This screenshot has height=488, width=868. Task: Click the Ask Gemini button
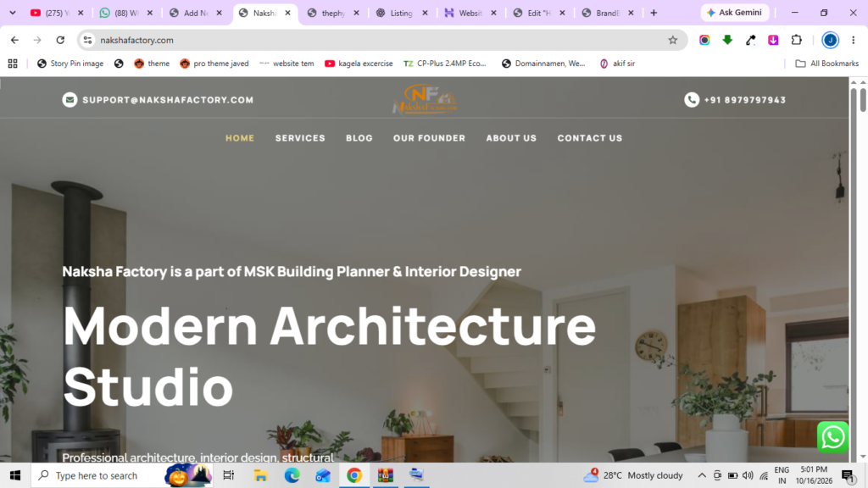735,13
